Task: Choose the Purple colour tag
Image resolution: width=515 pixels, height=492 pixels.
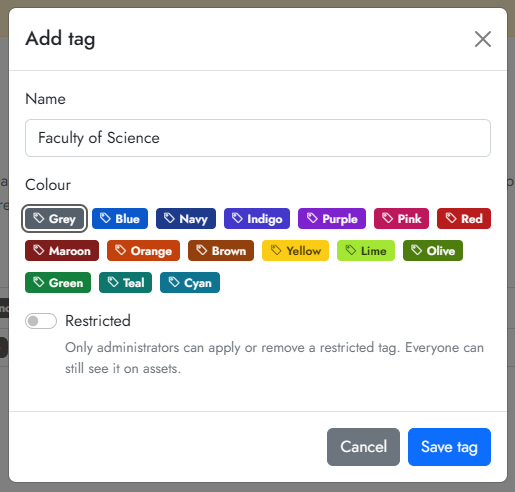Action: click(x=332, y=219)
